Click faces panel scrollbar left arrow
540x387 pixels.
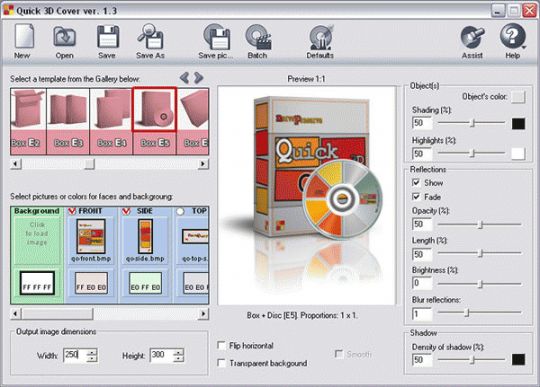(15, 314)
